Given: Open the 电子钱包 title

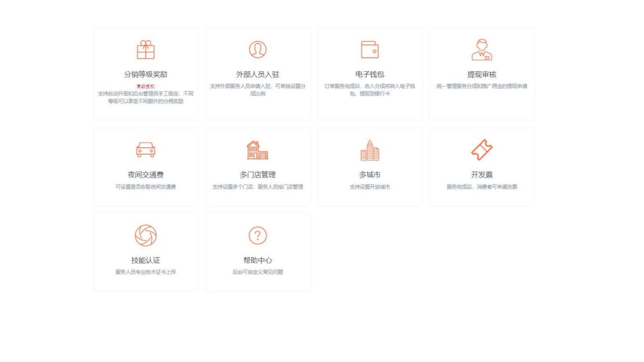Looking at the screenshot, I should 369,74.
